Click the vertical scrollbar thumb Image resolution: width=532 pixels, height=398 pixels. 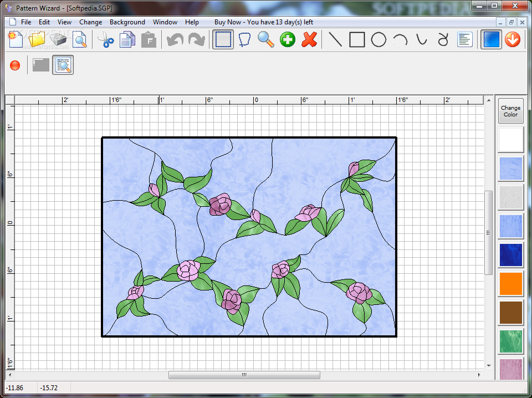489,233
